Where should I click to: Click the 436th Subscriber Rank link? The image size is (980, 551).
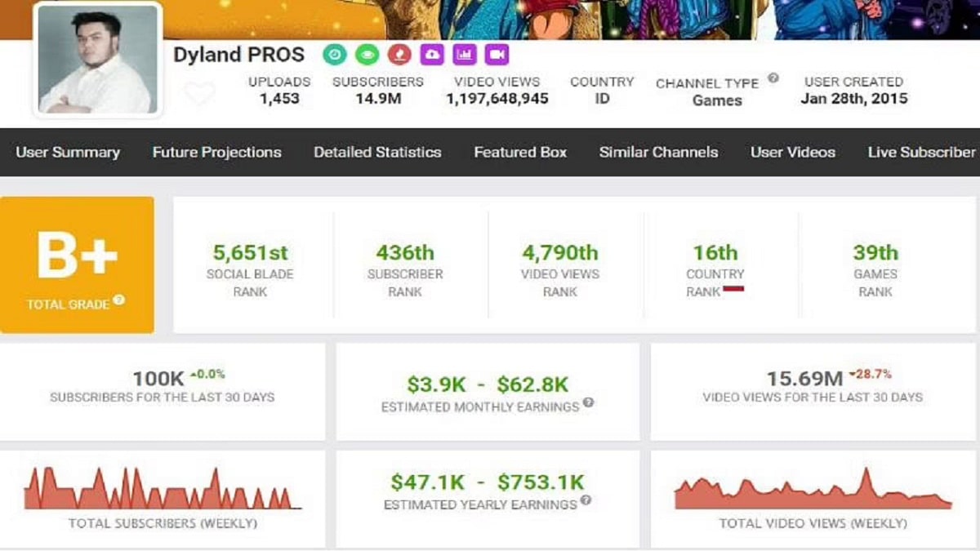tap(405, 252)
